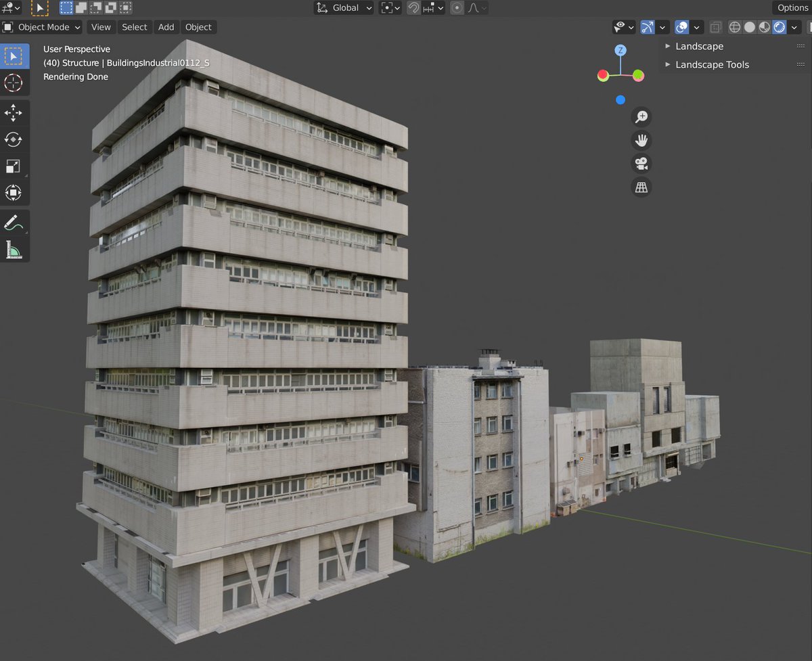Activate the Measure ruler tool
Screen dimensions: 812x661
pos(14,250)
